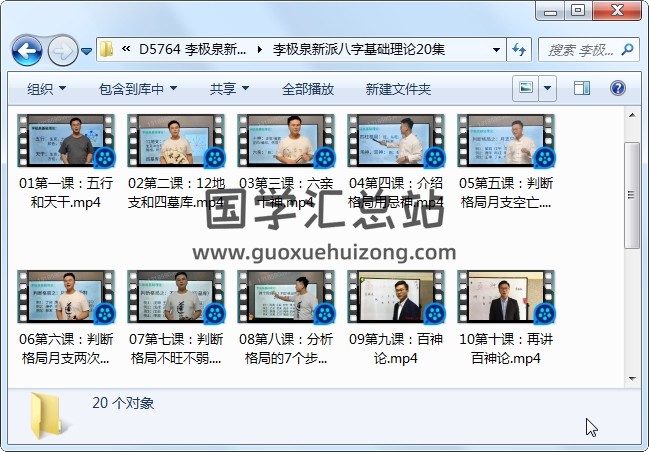Open the 共享 menu

pos(229,89)
